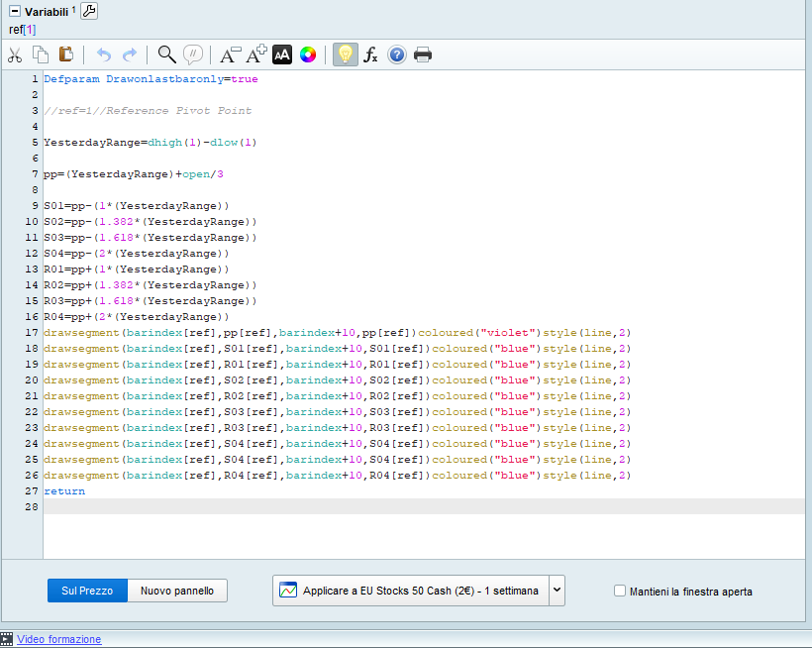The height and width of the screenshot is (648, 812).
Task: Open the dropdown arrow beside Applicare button
Action: 557,591
